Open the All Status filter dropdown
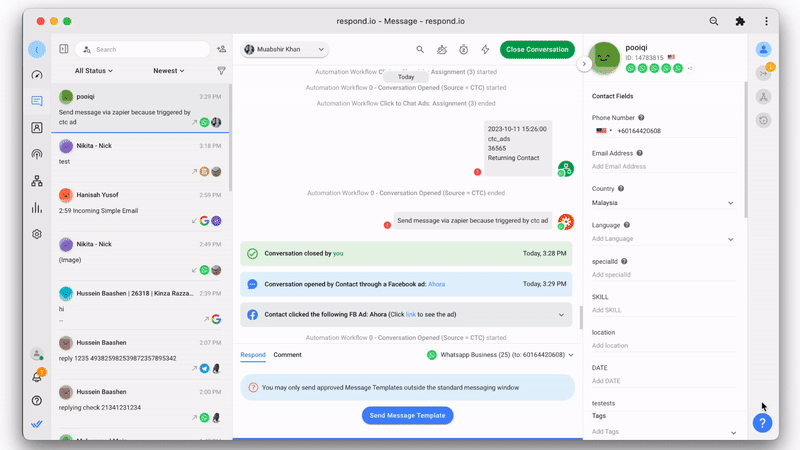Viewport: 800px width, 450px height. pos(94,71)
